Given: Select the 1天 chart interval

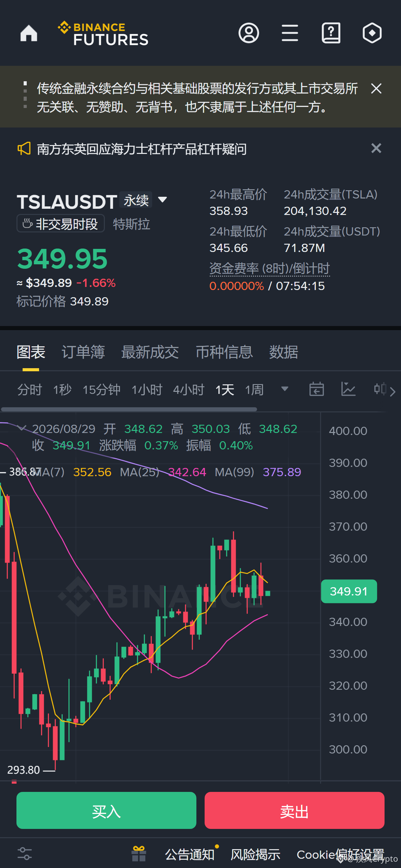Looking at the screenshot, I should 225,390.
